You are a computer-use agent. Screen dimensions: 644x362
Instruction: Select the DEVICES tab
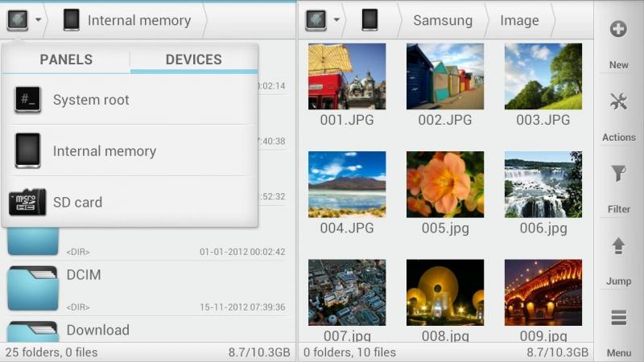193,60
